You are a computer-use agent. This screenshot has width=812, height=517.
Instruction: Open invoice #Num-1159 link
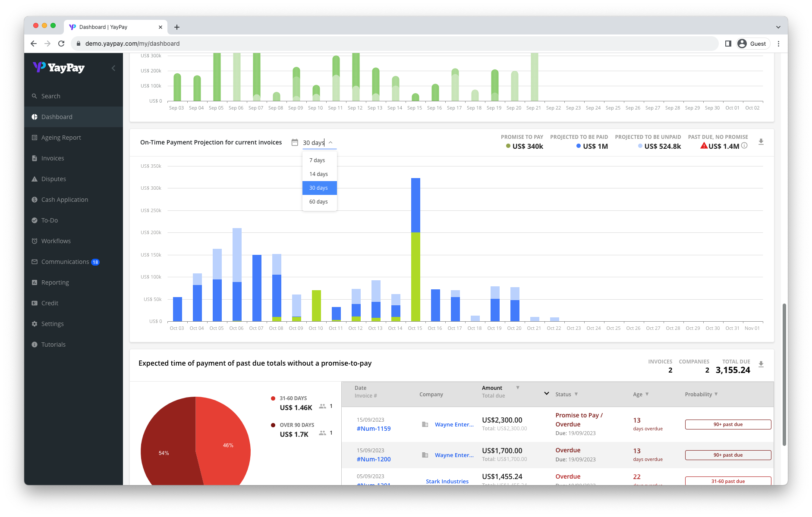point(374,429)
